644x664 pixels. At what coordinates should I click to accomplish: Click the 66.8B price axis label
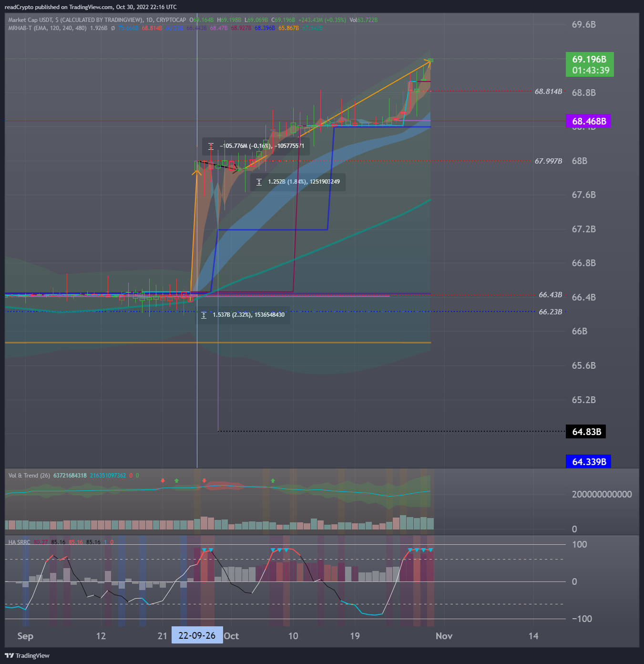[x=584, y=263]
